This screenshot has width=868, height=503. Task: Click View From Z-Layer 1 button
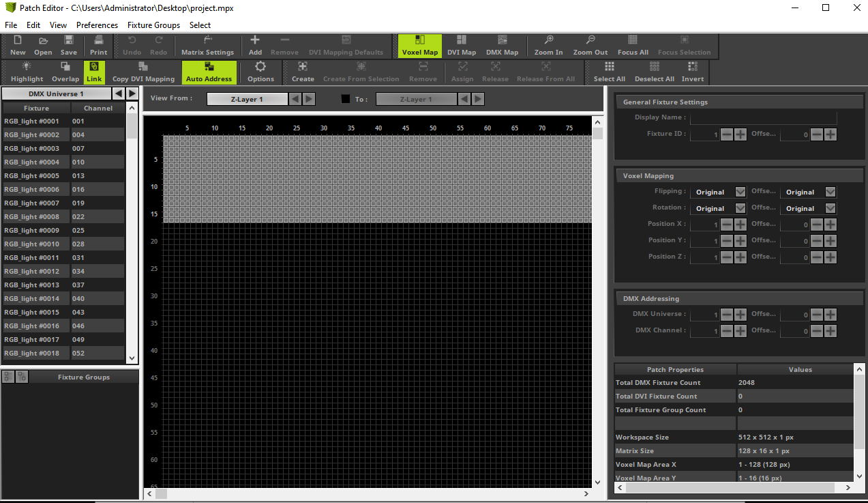pos(247,99)
